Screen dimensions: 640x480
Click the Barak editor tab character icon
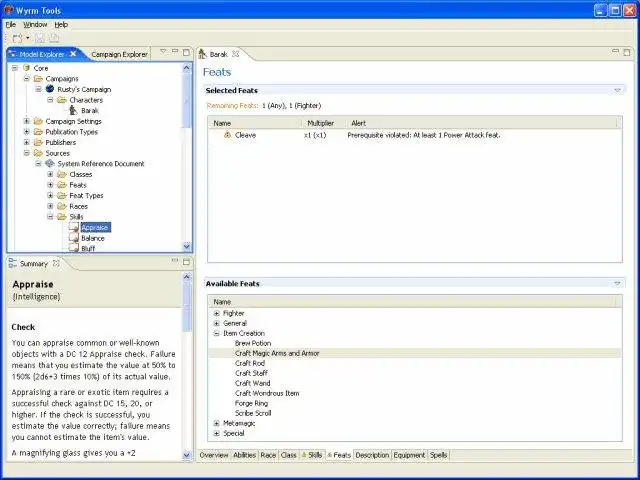(x=203, y=54)
